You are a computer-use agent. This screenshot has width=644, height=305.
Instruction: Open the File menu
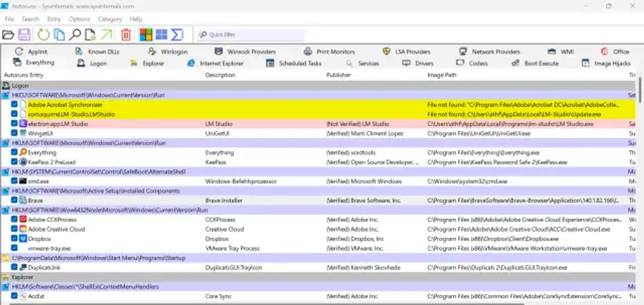tap(10, 19)
